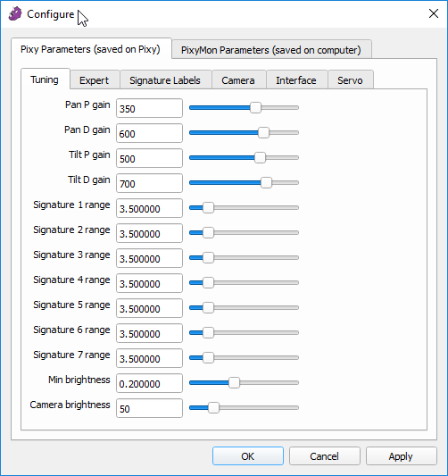Screen dimensions: 448x476
Task: Click the Tilt P gain slider handle
Action: 260,157
